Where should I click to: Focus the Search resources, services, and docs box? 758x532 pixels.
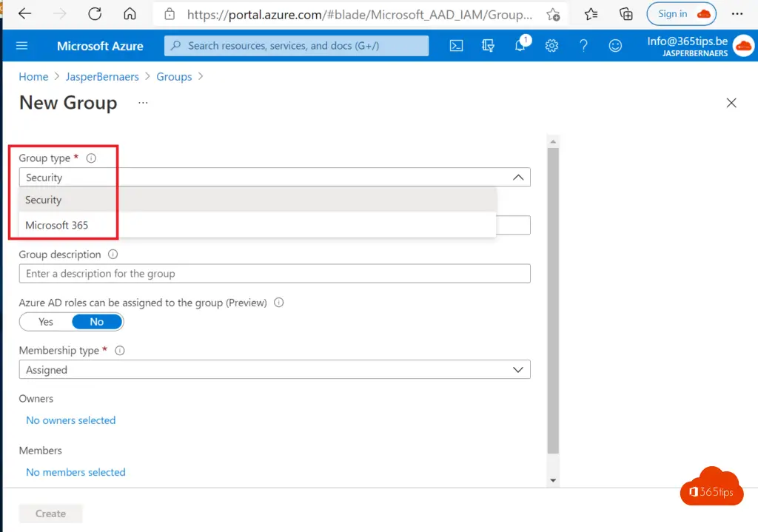click(296, 45)
